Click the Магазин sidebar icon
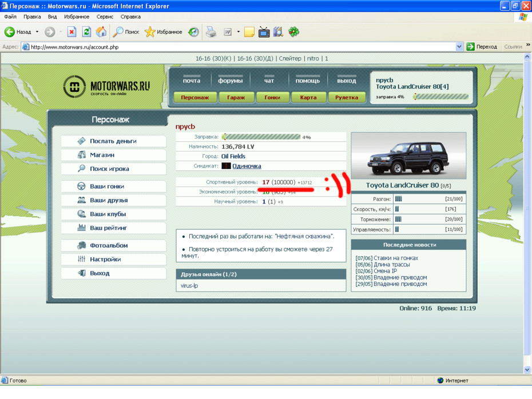The image size is (532, 399). 81,154
